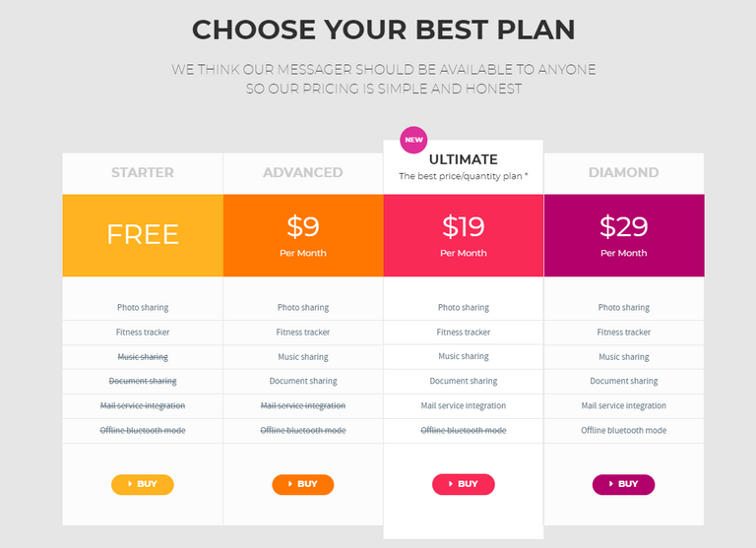Choose the DIAMOND plan header
The height and width of the screenshot is (548, 756).
pyautogui.click(x=624, y=172)
